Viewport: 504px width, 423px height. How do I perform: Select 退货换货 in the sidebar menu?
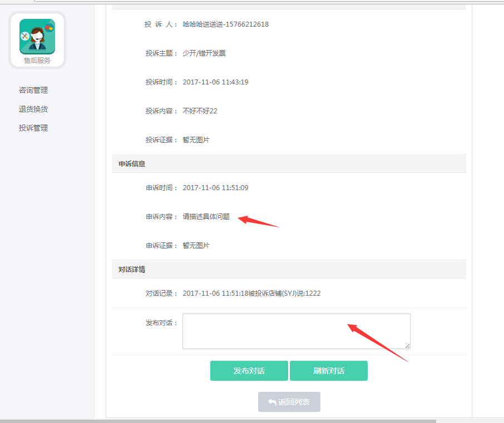tap(33, 109)
